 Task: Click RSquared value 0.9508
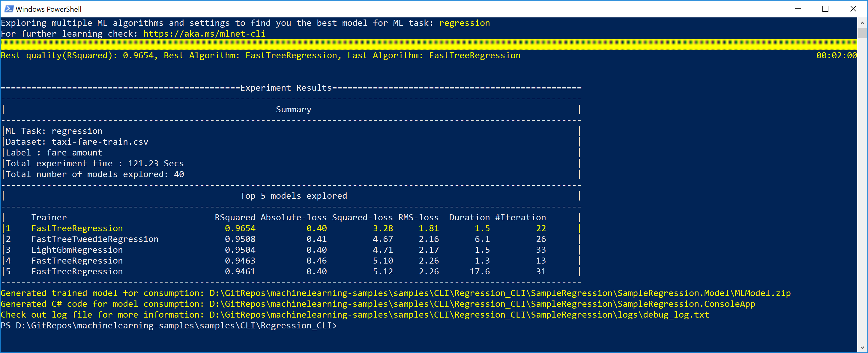coord(240,239)
